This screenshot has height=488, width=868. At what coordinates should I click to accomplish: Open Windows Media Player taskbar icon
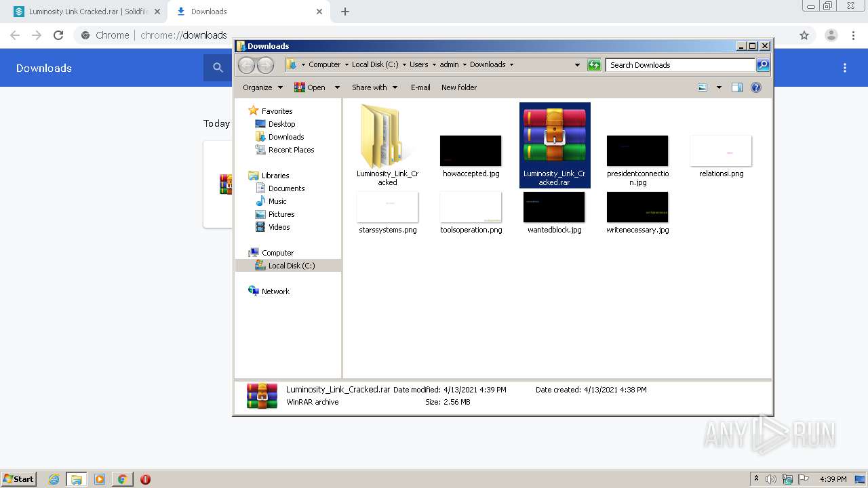99,479
